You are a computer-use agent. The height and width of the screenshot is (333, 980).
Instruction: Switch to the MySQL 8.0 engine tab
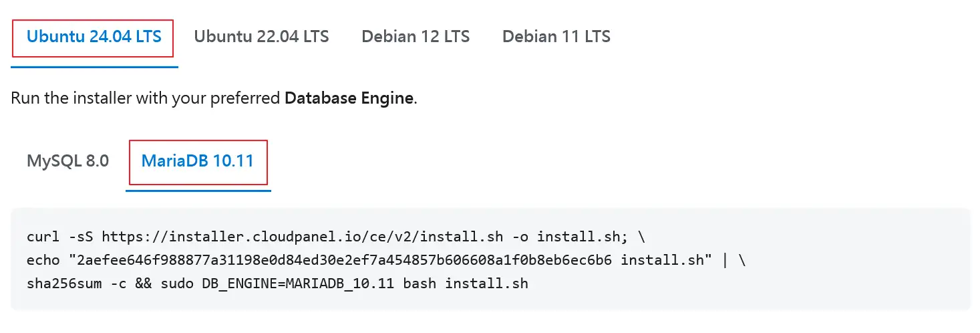(67, 161)
